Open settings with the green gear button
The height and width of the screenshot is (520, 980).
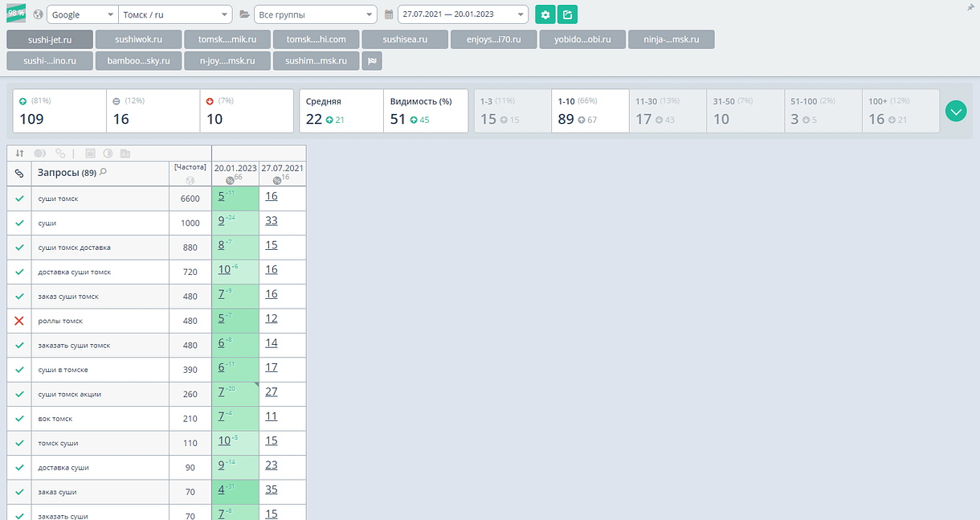click(x=545, y=14)
